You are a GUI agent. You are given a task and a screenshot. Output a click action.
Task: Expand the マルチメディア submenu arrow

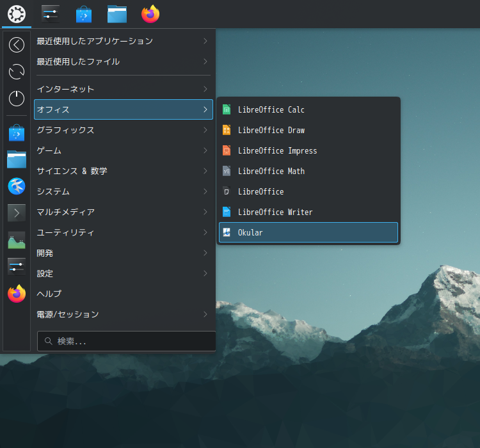[205, 212]
